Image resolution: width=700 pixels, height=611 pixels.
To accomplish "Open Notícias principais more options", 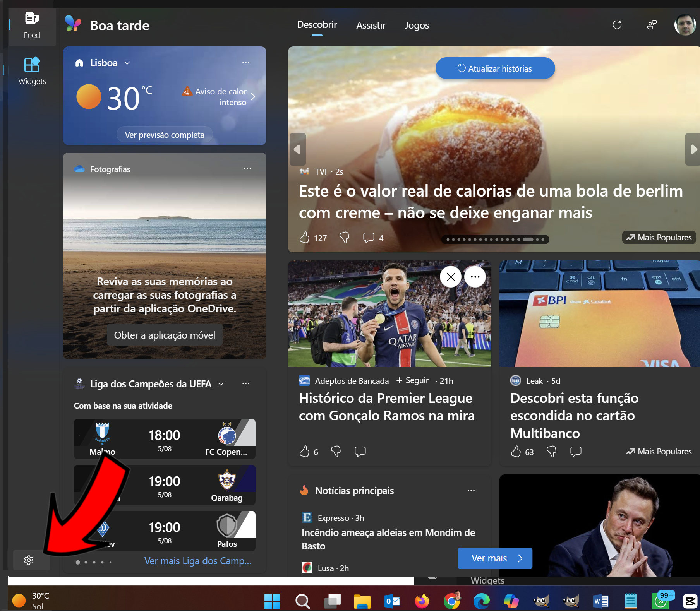I will tap(471, 491).
